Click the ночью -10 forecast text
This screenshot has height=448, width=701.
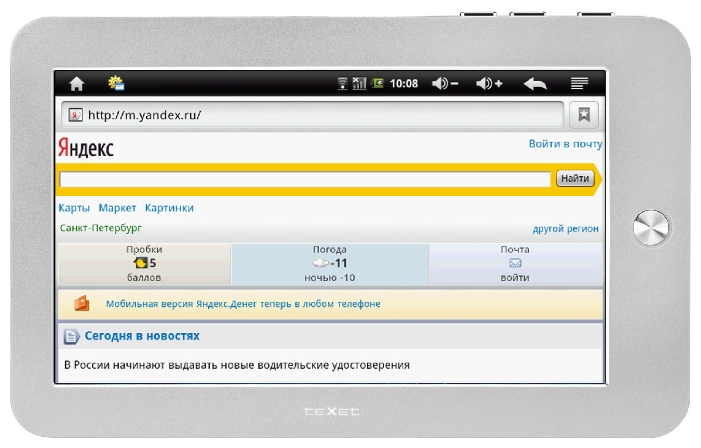tap(329, 278)
